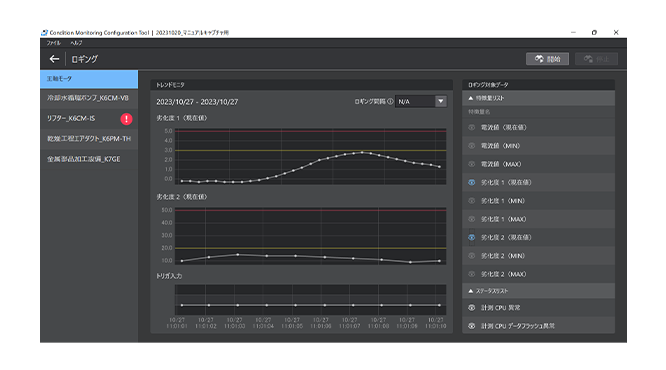Click the app icon in the title bar
This screenshot has height=370, width=666.
(44, 33)
